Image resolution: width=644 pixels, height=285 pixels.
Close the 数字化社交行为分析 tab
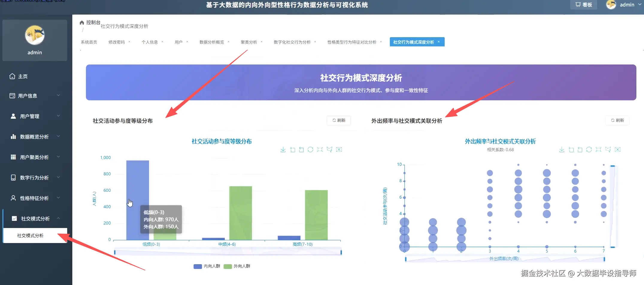tap(315, 42)
